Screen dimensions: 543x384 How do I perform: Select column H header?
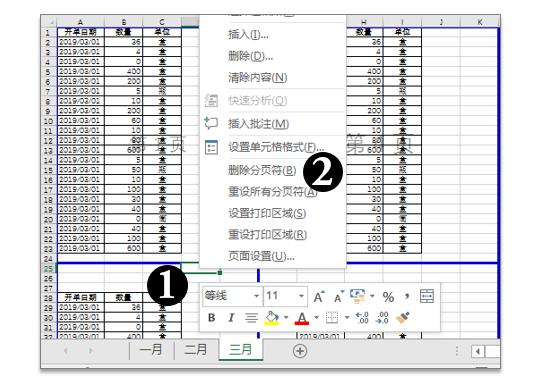click(364, 22)
